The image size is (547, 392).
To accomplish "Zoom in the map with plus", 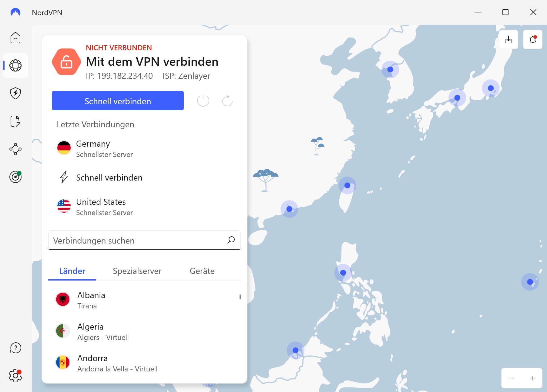I will coord(532,378).
